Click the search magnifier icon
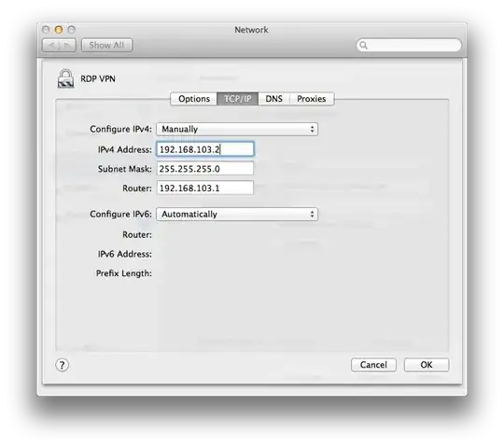The height and width of the screenshot is (447, 504). (x=364, y=45)
